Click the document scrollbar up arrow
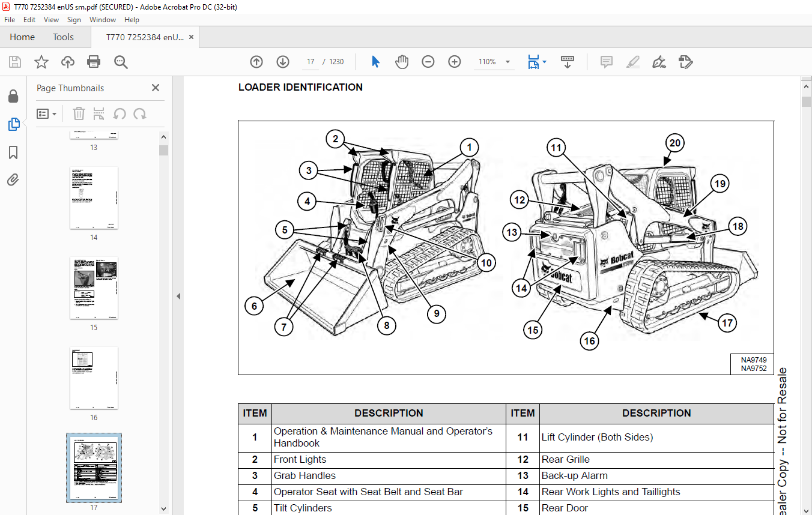Viewport: 812px width, 515px height. (x=807, y=86)
